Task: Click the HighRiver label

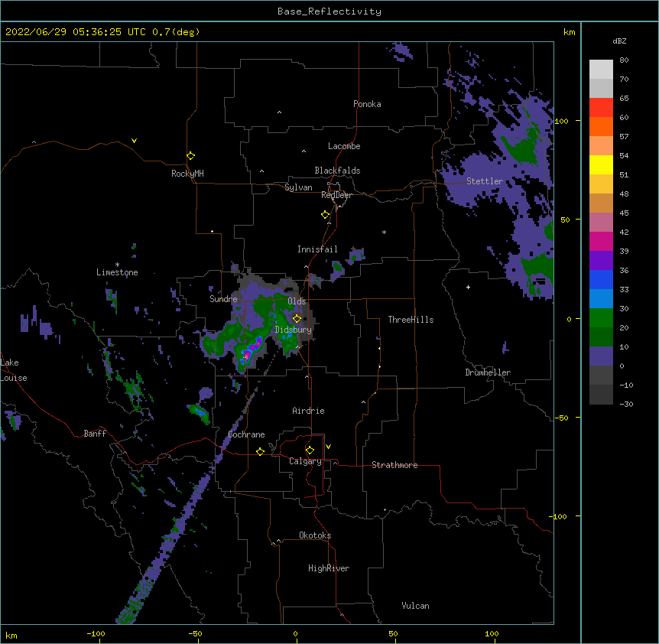Action: pyautogui.click(x=329, y=568)
